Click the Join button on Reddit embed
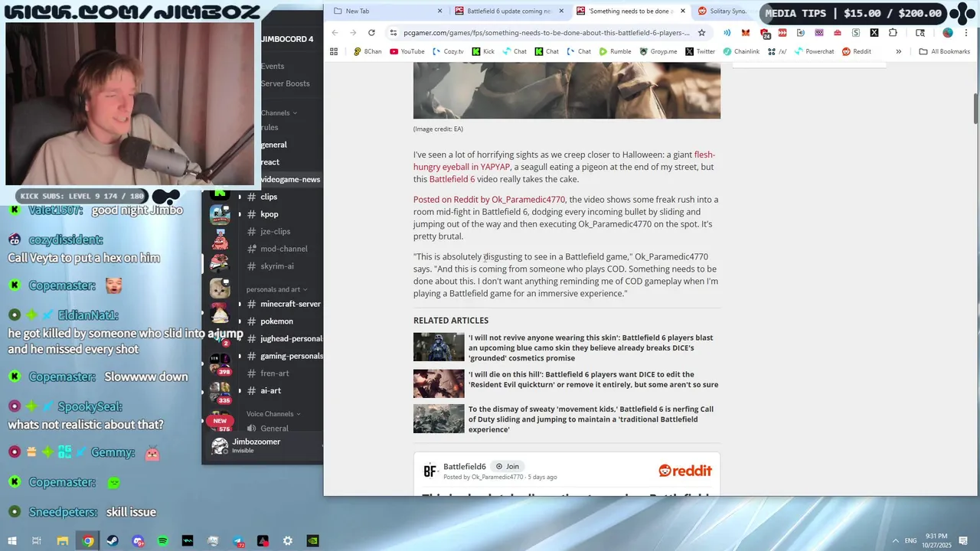Image resolution: width=980 pixels, height=551 pixels. [x=508, y=466]
